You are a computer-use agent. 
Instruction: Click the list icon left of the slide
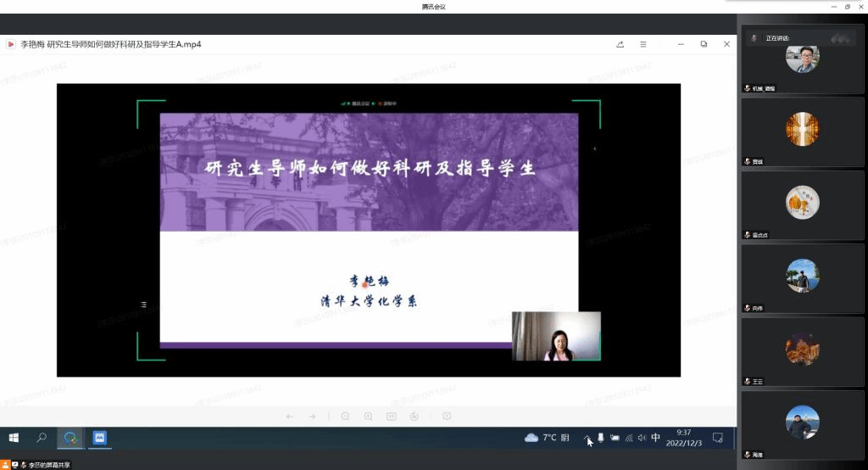(143, 304)
